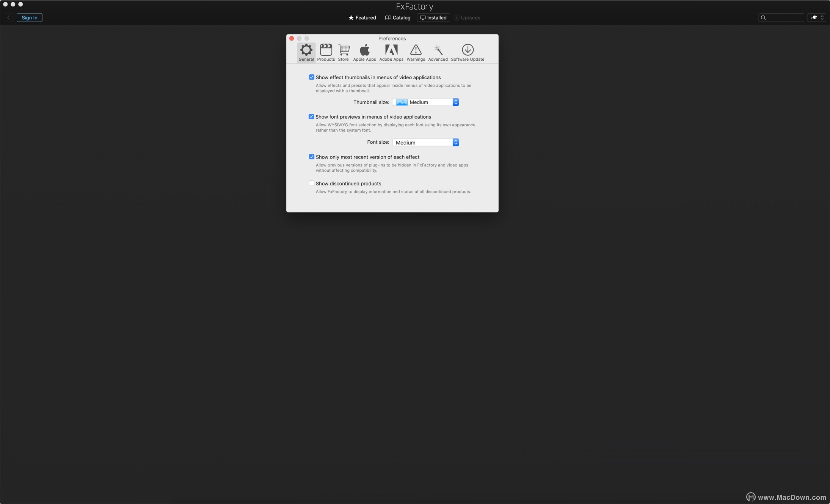Click the Sign In button
The width and height of the screenshot is (830, 504).
click(x=30, y=18)
